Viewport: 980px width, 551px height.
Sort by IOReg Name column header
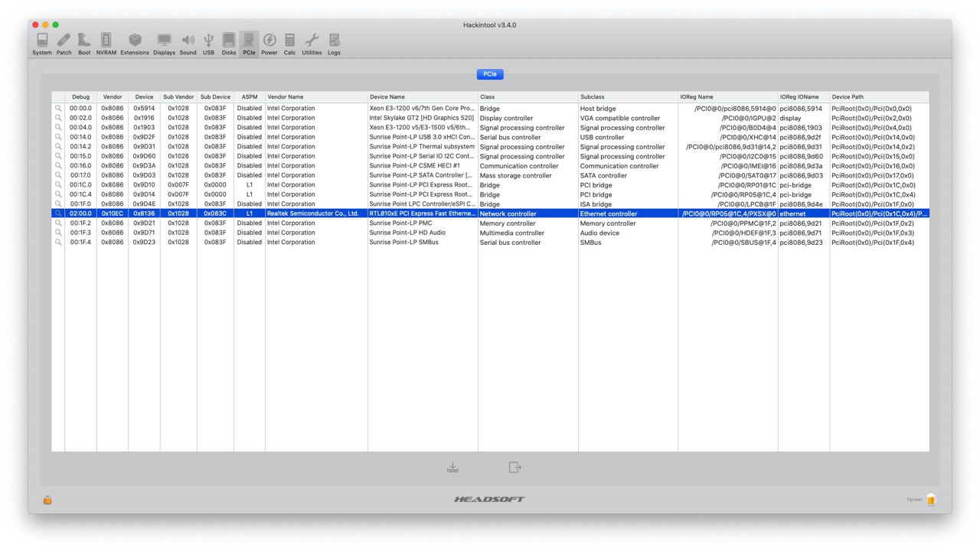(x=727, y=97)
